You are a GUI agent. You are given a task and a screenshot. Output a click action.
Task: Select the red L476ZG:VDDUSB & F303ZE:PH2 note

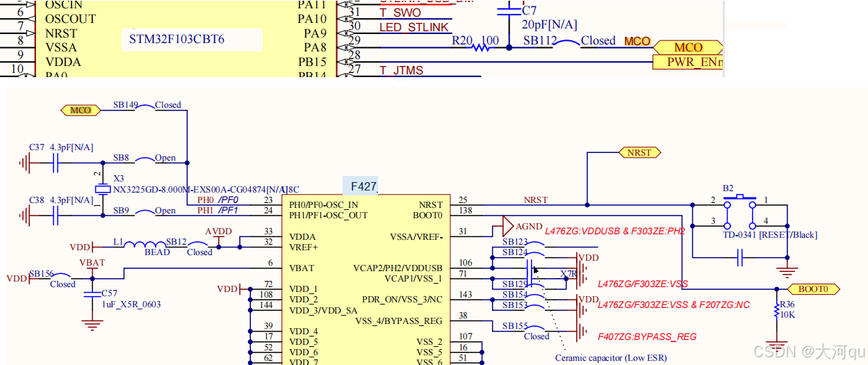[x=615, y=231]
